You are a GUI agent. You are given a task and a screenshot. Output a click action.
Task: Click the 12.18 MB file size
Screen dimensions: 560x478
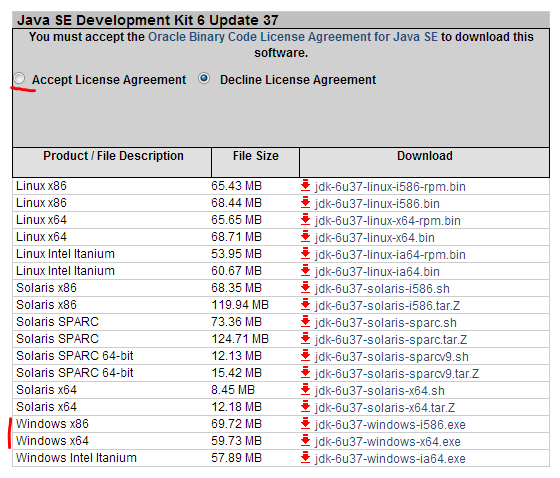pyautogui.click(x=236, y=407)
